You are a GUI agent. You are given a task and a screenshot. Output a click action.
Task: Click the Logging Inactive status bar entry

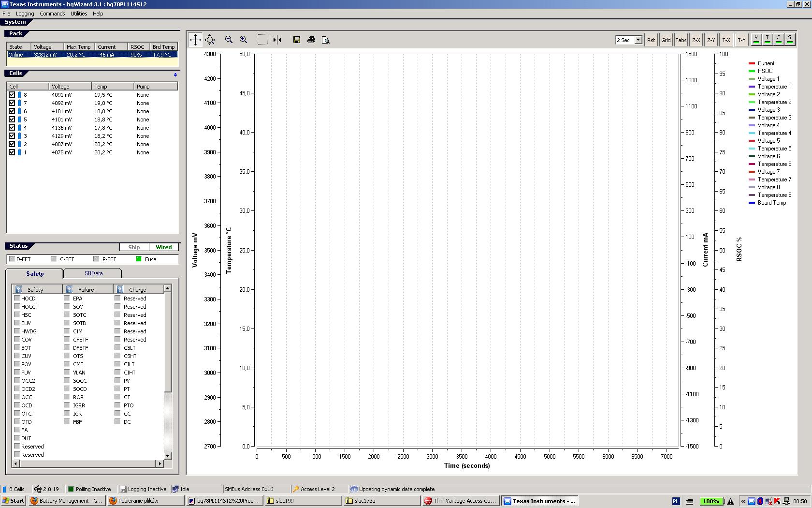click(143, 489)
